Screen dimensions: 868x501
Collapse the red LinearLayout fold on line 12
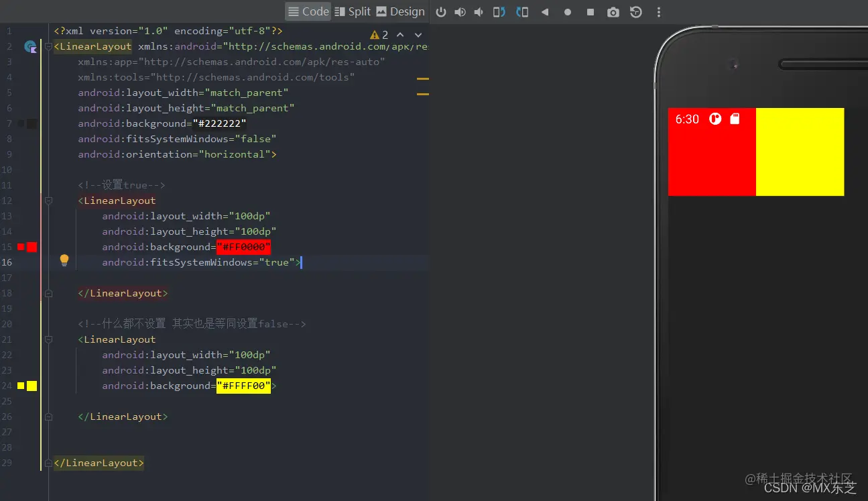[x=48, y=201]
